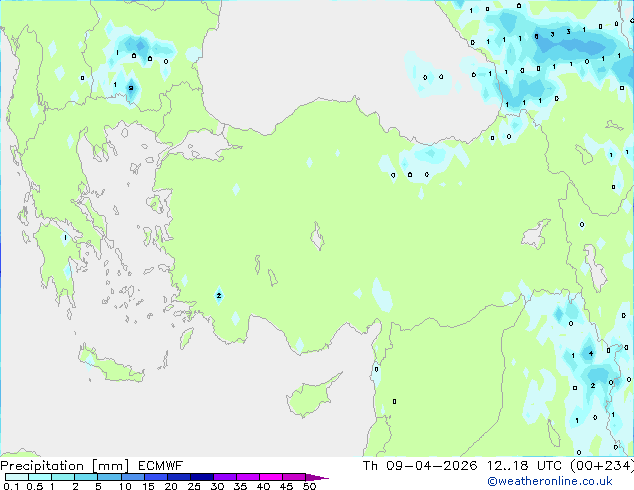Click the "Th" weekday abbreviation
634x490 pixels.
370,466
